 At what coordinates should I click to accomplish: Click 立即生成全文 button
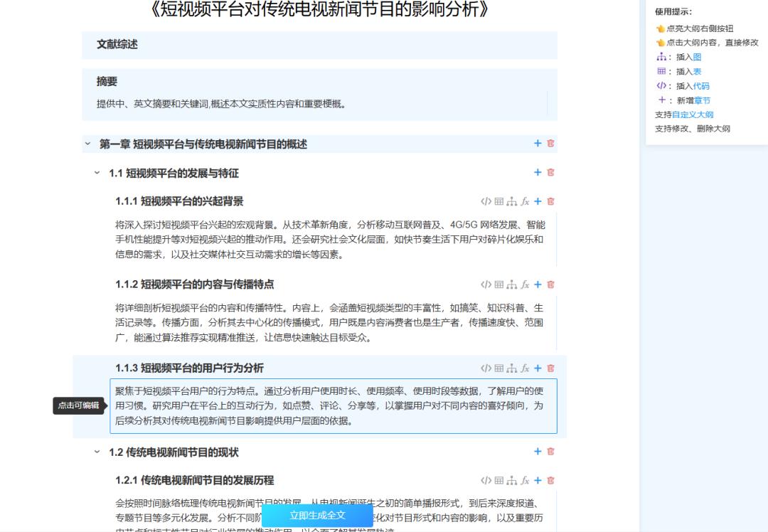point(317,516)
